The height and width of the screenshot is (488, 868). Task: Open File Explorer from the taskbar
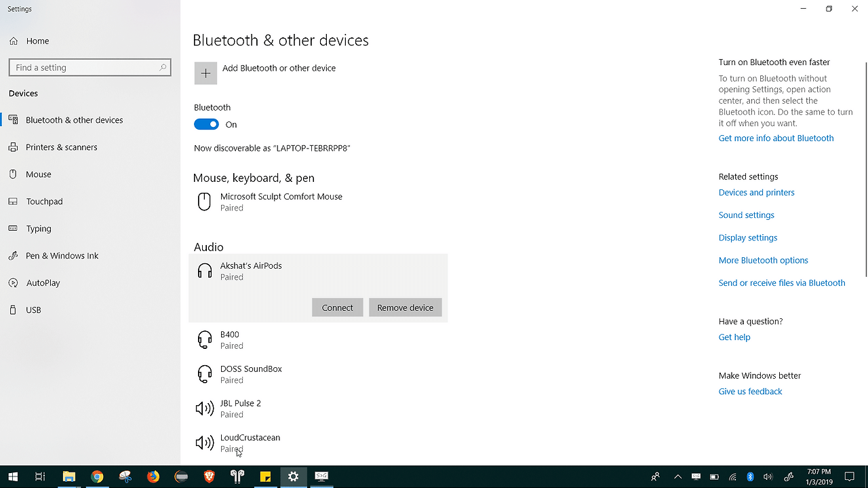pyautogui.click(x=68, y=476)
